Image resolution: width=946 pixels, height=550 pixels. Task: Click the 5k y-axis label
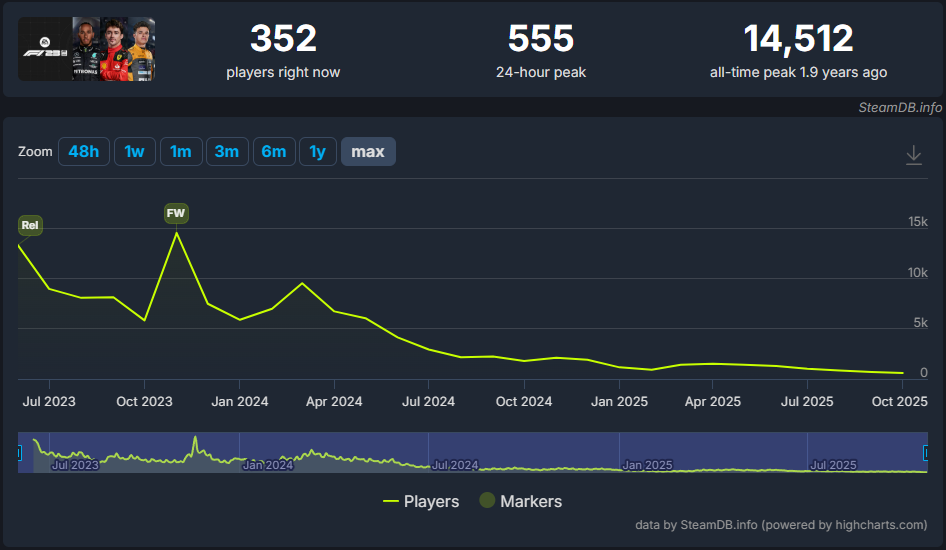click(920, 323)
